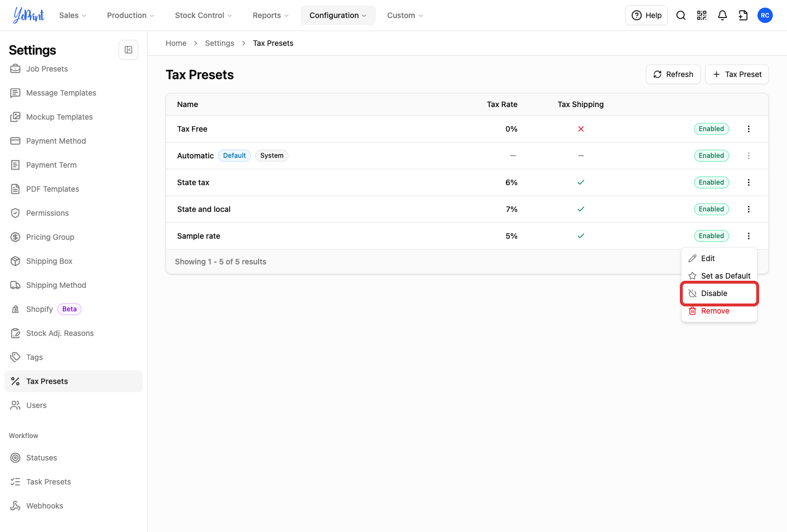Expand the Configuration dropdown menu
The height and width of the screenshot is (532, 787).
tap(338, 15)
